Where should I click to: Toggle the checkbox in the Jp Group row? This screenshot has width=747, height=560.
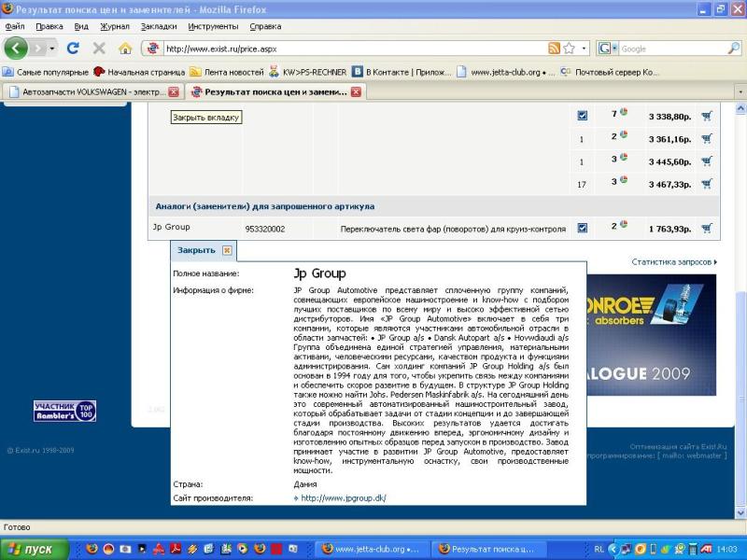point(582,228)
